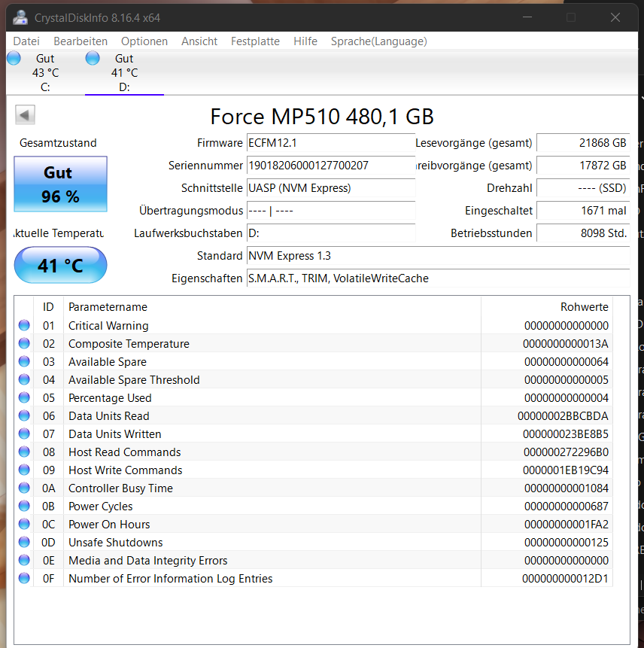Close the CrystalDiskInfo window
644x648 pixels.
[615, 17]
